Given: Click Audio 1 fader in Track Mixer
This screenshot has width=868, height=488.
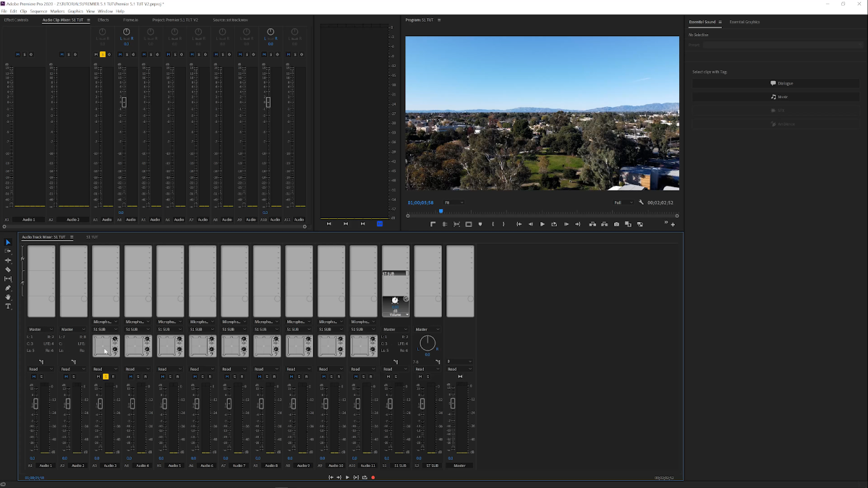Looking at the screenshot, I should pyautogui.click(x=35, y=403).
